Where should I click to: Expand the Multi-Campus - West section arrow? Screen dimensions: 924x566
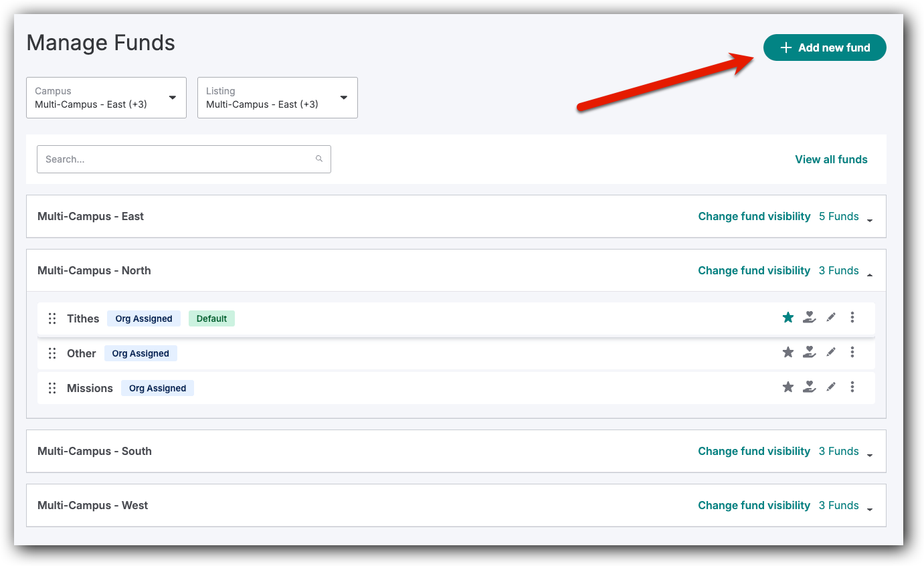click(x=870, y=509)
